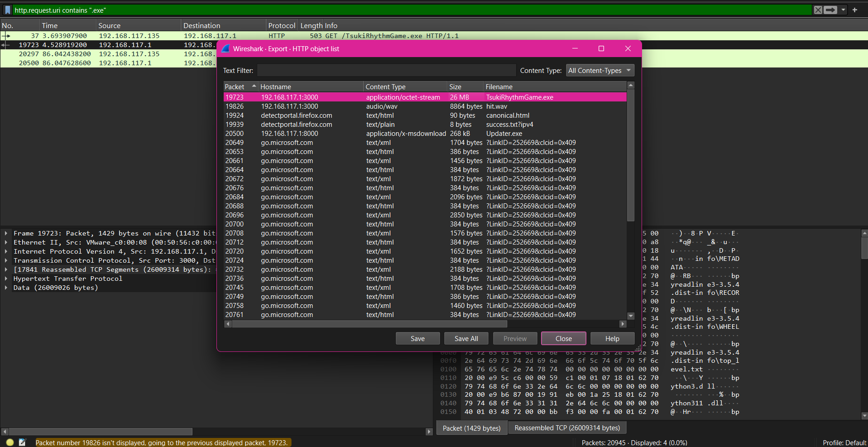Click the object list horizontal scrollbar thumb
868x447 pixels.
coord(369,324)
